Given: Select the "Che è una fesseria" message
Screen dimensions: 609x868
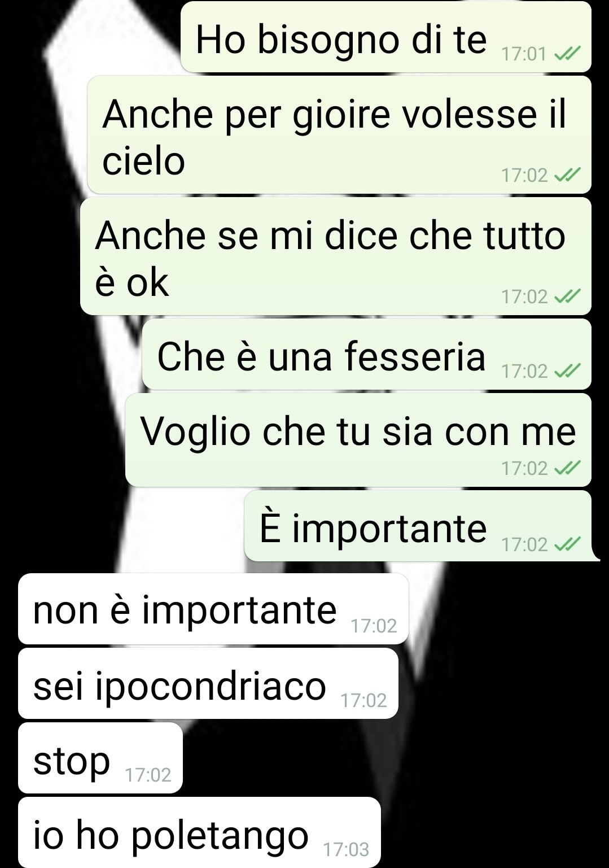Looking at the screenshot, I should point(367,354).
